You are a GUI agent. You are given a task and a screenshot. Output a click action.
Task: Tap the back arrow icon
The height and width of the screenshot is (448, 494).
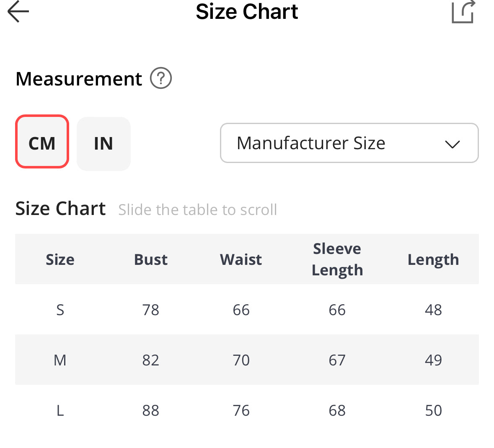pyautogui.click(x=18, y=11)
